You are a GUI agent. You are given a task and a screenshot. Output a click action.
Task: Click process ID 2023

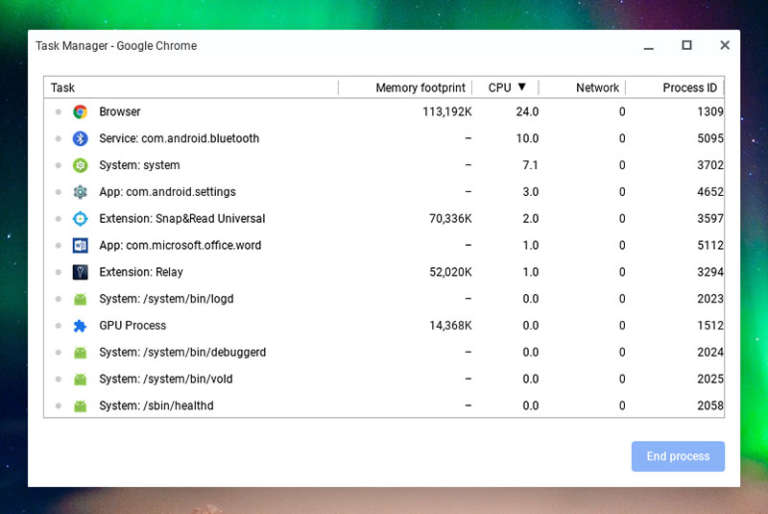pyautogui.click(x=710, y=299)
